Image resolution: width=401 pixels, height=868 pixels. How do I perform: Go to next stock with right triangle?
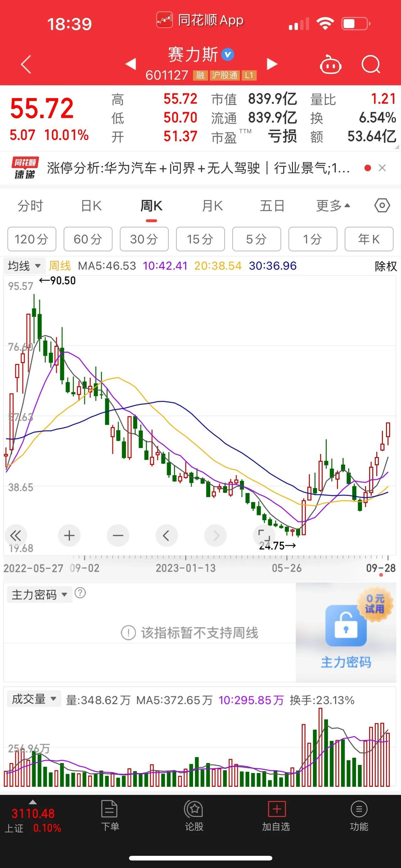tap(272, 64)
